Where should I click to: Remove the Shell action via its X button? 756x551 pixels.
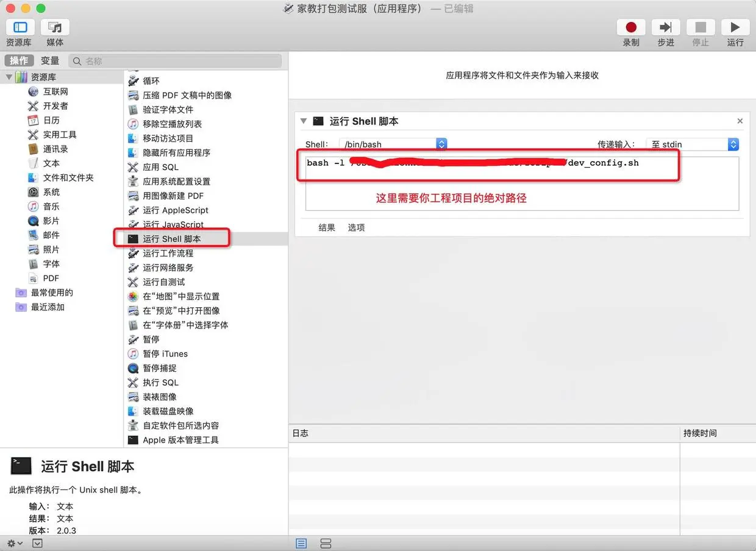click(740, 121)
